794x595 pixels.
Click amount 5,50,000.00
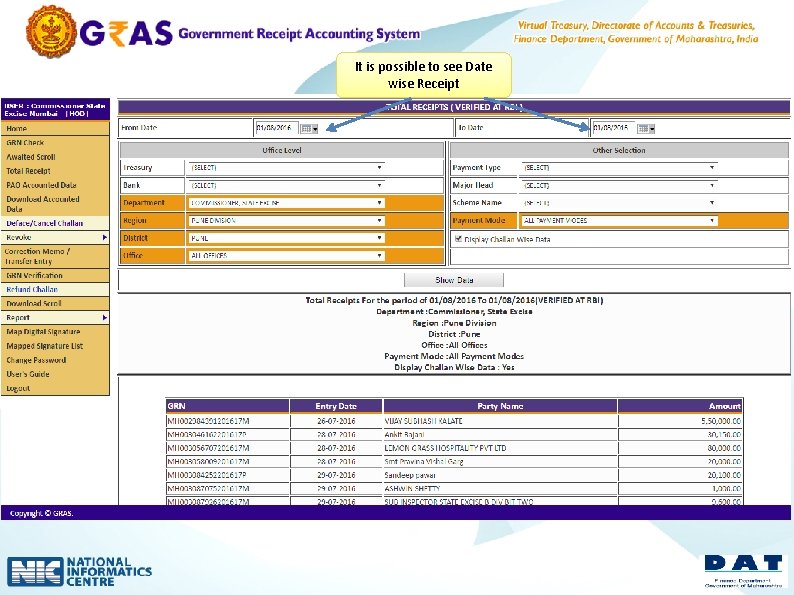pos(721,421)
